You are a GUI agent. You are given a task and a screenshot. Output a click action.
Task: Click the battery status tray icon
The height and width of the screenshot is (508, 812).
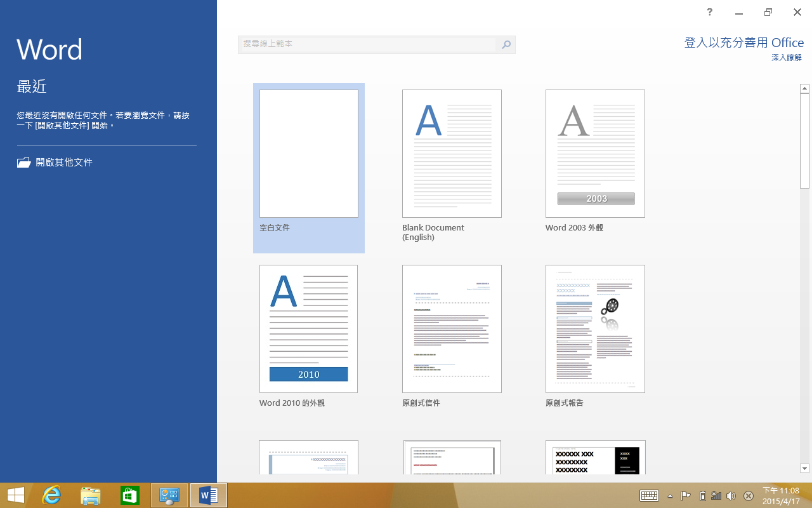(x=702, y=496)
